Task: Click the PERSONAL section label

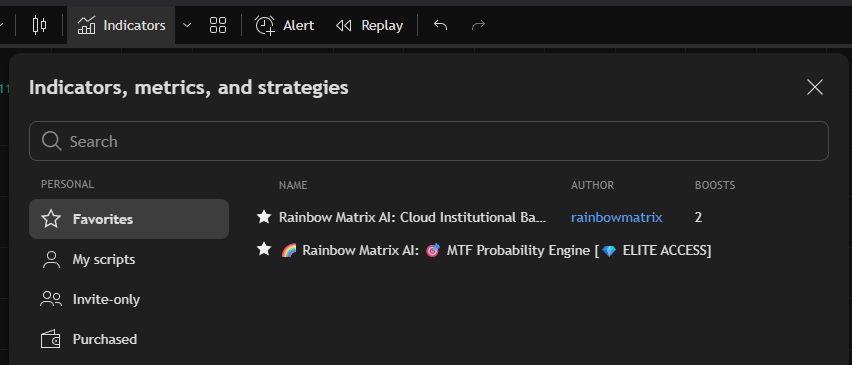Action: pos(67,184)
